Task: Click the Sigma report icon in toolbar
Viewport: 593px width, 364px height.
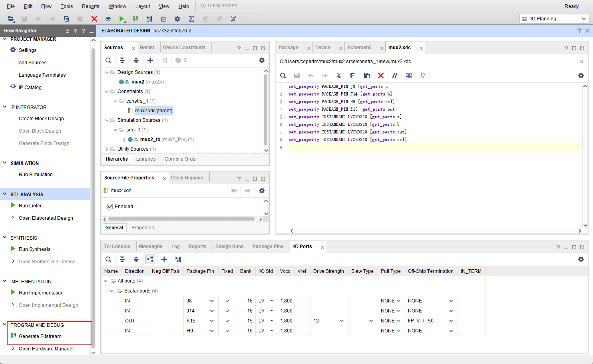Action: [191, 19]
